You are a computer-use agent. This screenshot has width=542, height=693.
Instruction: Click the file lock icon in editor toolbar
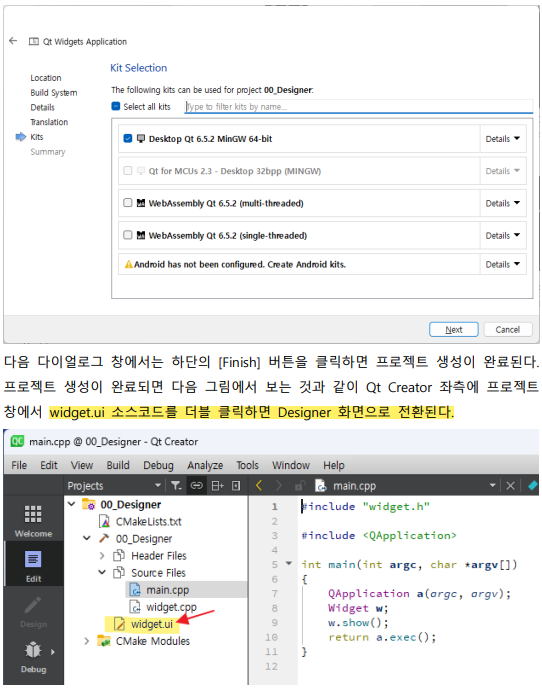(300, 486)
